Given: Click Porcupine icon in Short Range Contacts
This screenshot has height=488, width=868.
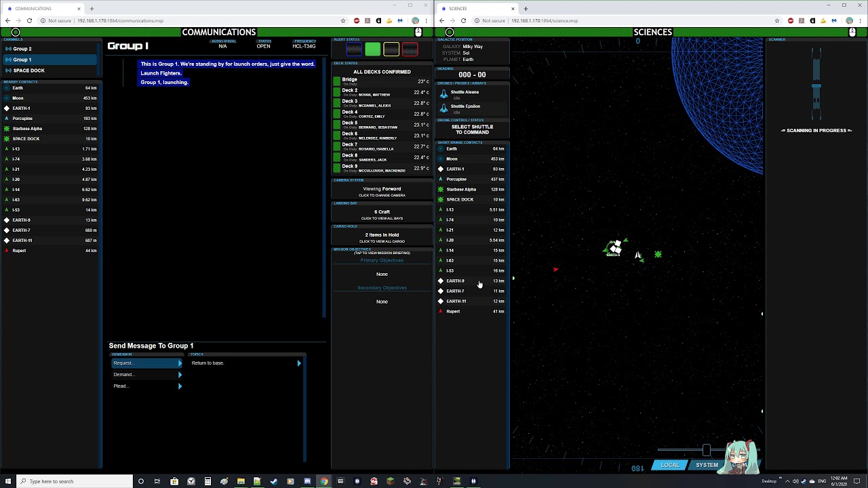Looking at the screenshot, I should pos(441,180).
